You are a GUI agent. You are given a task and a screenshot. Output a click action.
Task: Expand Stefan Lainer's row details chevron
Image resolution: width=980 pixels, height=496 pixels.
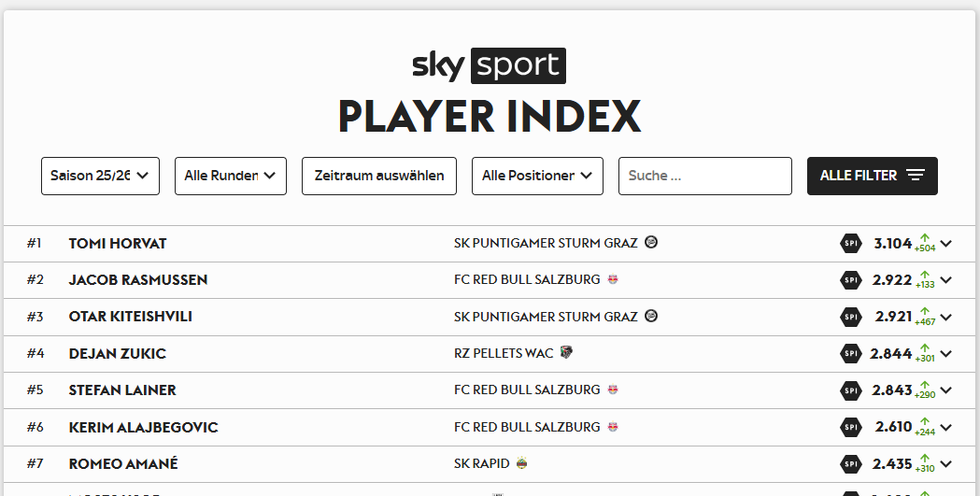[946, 390]
